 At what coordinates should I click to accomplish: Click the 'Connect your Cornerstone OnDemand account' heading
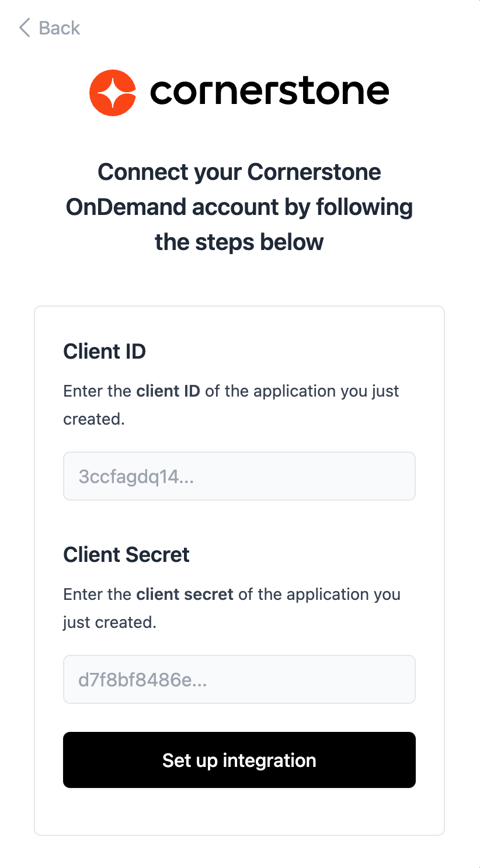(x=239, y=172)
